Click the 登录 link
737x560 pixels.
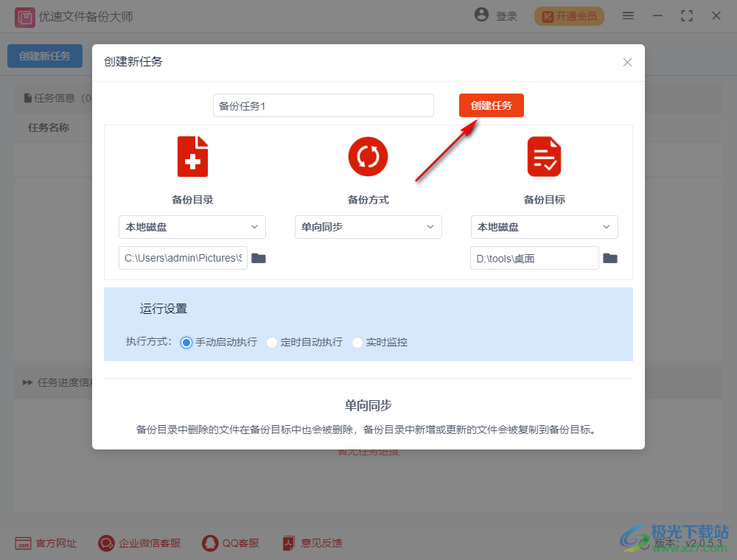point(506,16)
